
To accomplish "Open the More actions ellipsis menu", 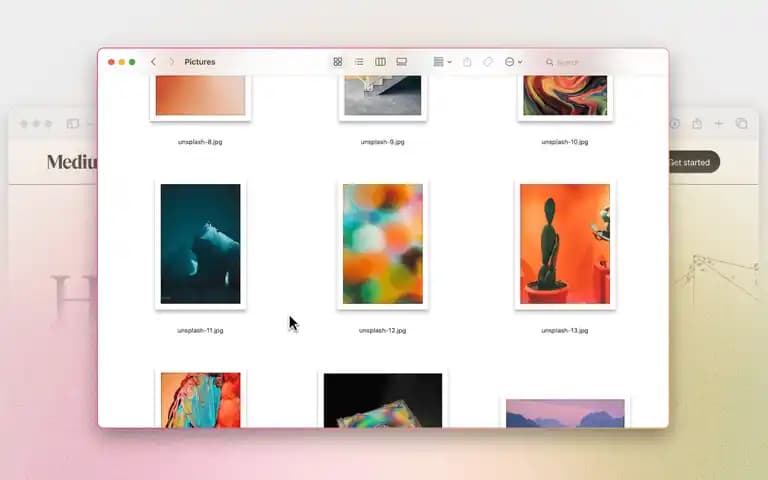I will 513,62.
